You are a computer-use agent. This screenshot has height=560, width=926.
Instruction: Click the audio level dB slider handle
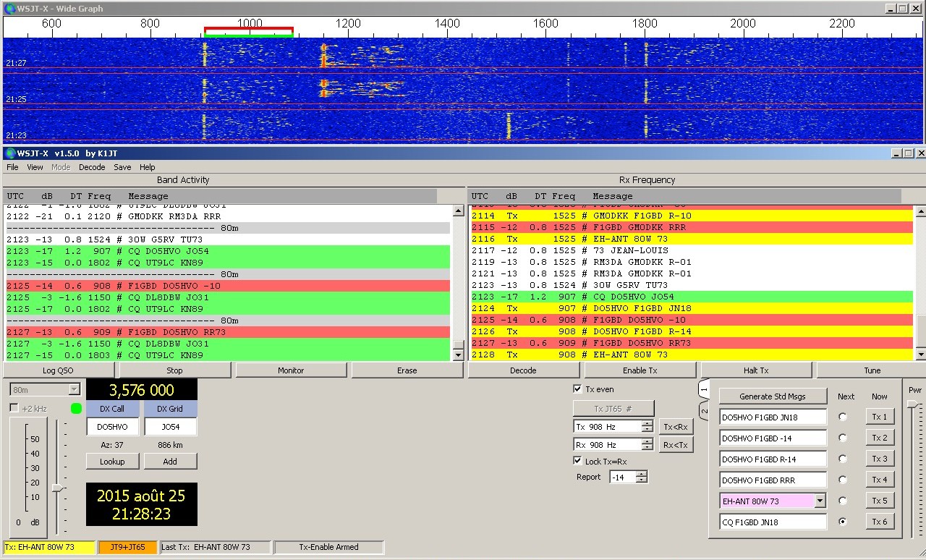coord(57,488)
